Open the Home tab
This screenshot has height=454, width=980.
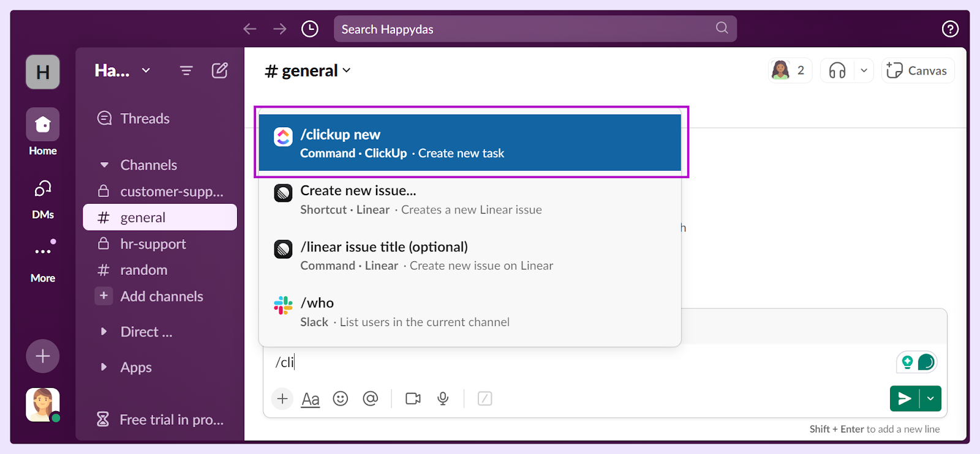tap(43, 132)
